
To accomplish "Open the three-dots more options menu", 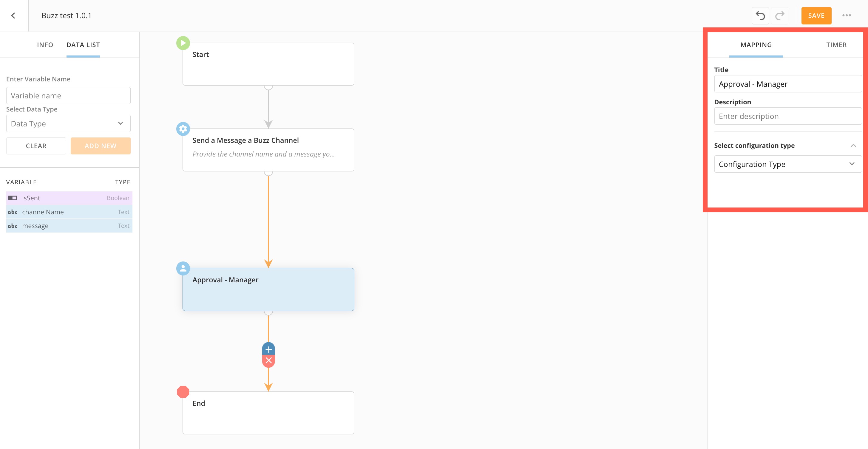I will (x=847, y=16).
